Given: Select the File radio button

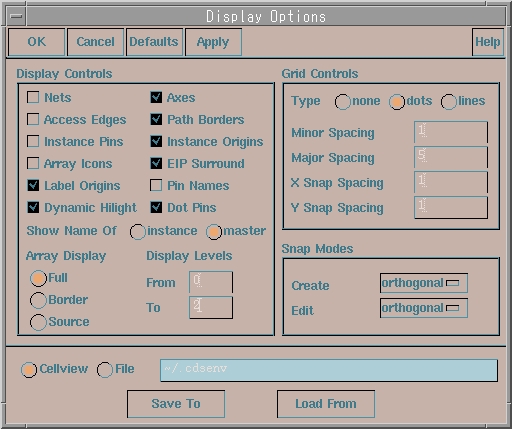Looking at the screenshot, I should click(105, 370).
